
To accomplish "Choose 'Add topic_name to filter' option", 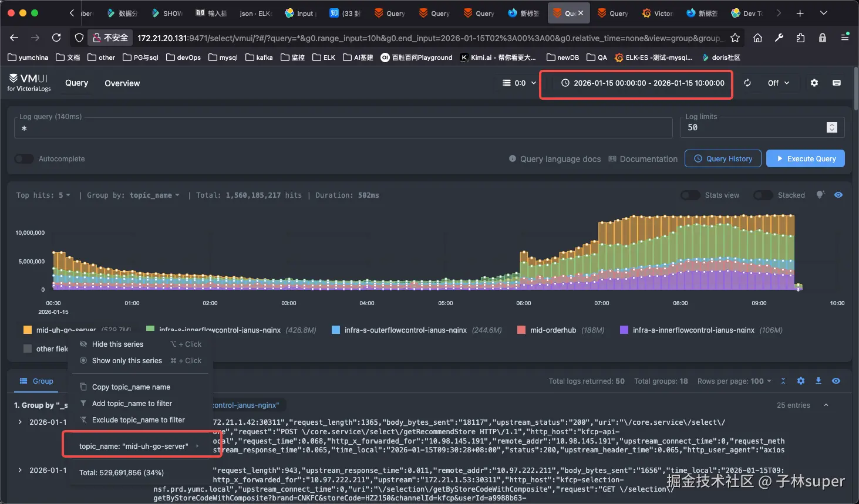I will pos(132,404).
